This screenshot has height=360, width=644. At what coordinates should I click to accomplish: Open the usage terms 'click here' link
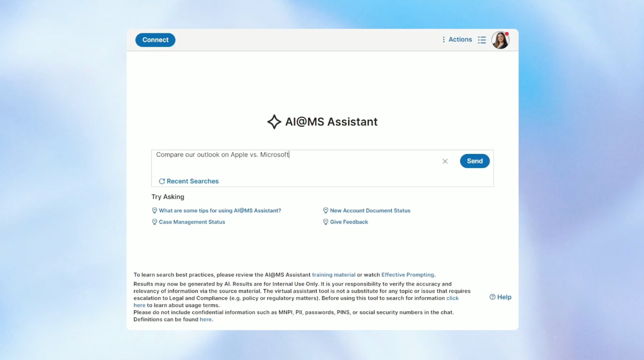[x=452, y=298]
